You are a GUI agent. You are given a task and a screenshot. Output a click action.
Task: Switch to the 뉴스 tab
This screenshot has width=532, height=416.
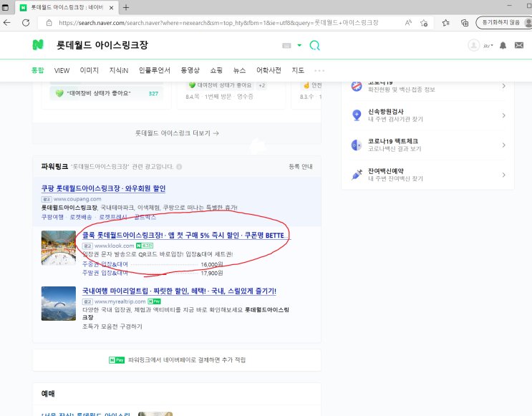coord(239,70)
